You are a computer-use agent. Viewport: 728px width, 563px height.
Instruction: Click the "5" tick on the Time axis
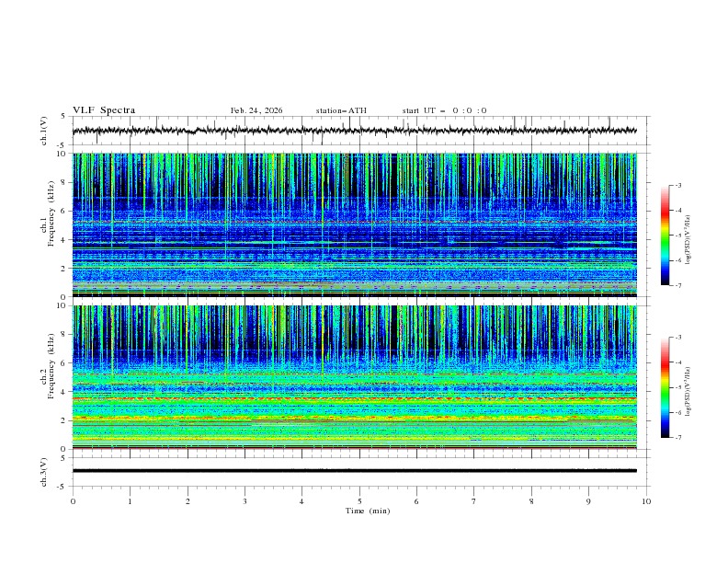[359, 501]
